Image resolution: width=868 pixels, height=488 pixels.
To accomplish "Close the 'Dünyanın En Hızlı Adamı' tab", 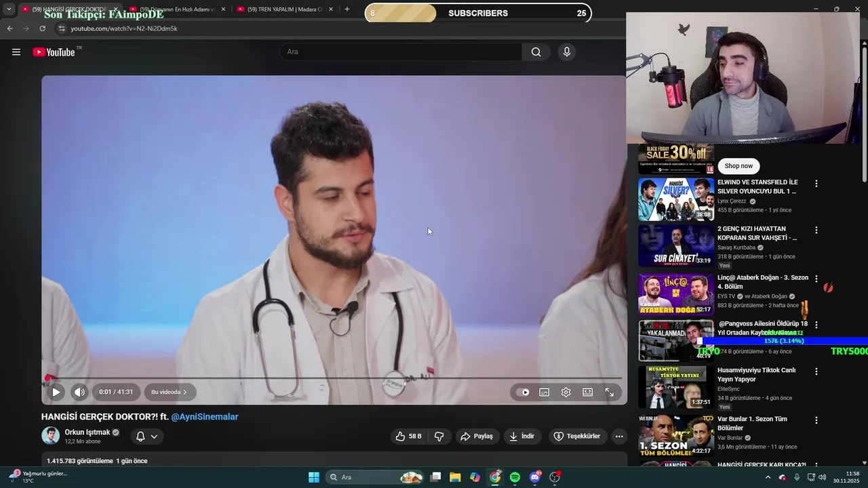I will [223, 9].
